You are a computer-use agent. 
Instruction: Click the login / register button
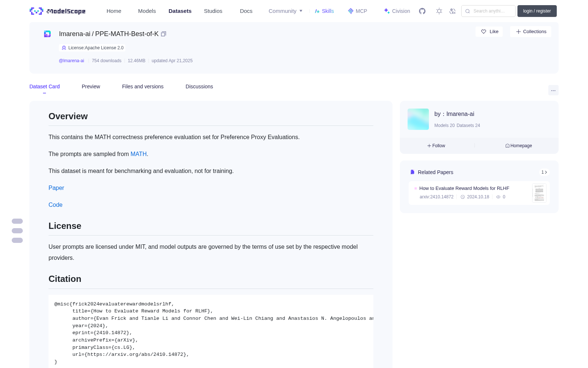537,11
